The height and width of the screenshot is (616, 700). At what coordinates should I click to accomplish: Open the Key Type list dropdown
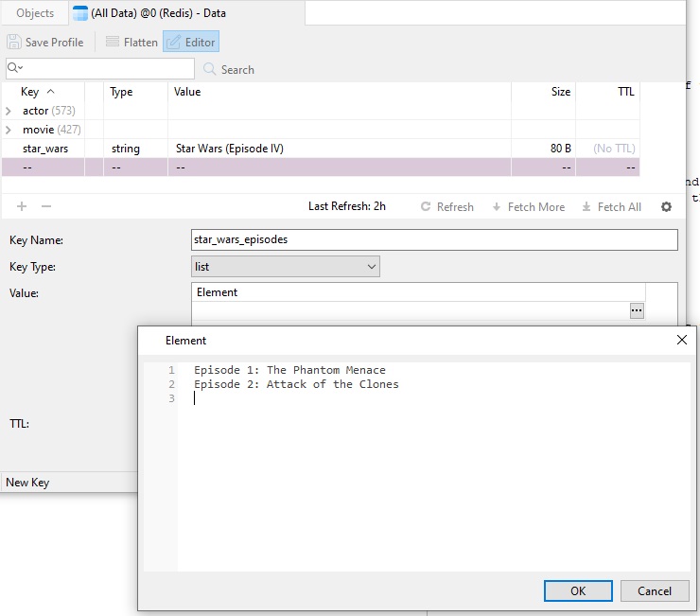coord(286,267)
